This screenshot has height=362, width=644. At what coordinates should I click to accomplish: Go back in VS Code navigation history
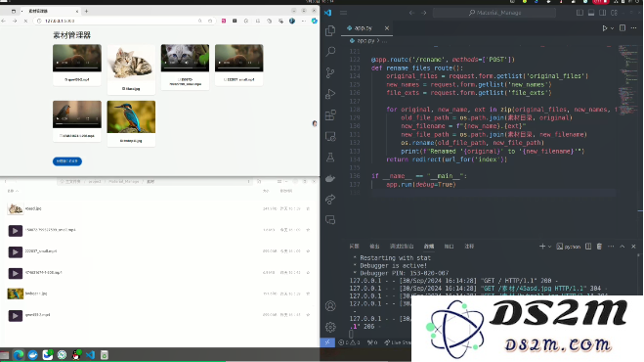tap(412, 13)
